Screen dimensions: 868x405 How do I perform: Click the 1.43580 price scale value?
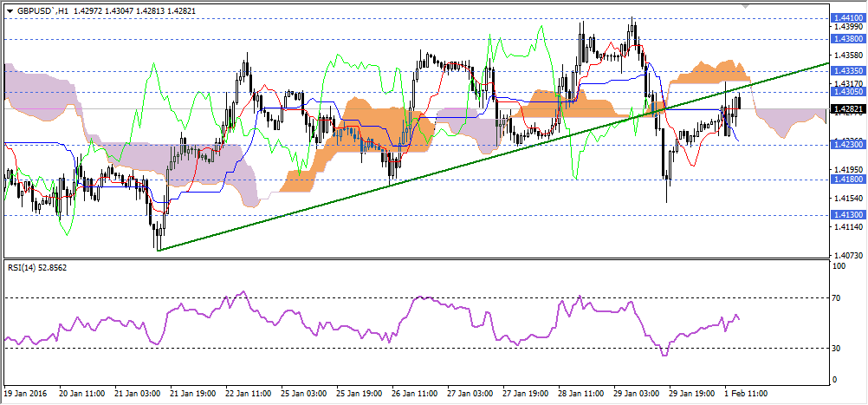click(849, 55)
